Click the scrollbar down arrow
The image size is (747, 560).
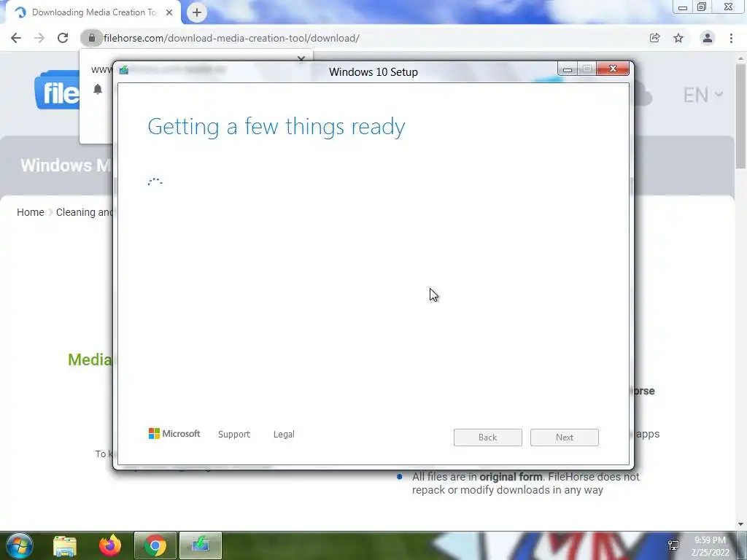[x=740, y=524]
